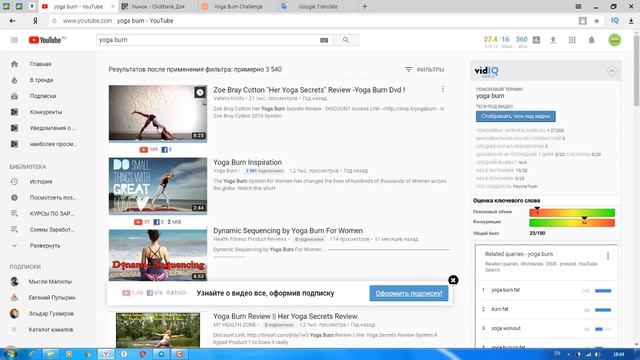Add Zoe Bray Cotton video to Watch Later
The height and width of the screenshot is (360, 640).
point(200,93)
